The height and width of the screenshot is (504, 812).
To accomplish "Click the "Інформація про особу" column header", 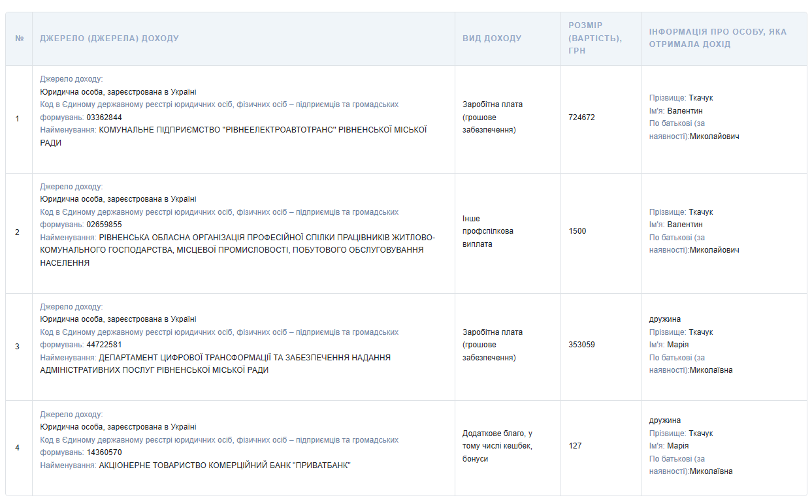I will pos(717,39).
